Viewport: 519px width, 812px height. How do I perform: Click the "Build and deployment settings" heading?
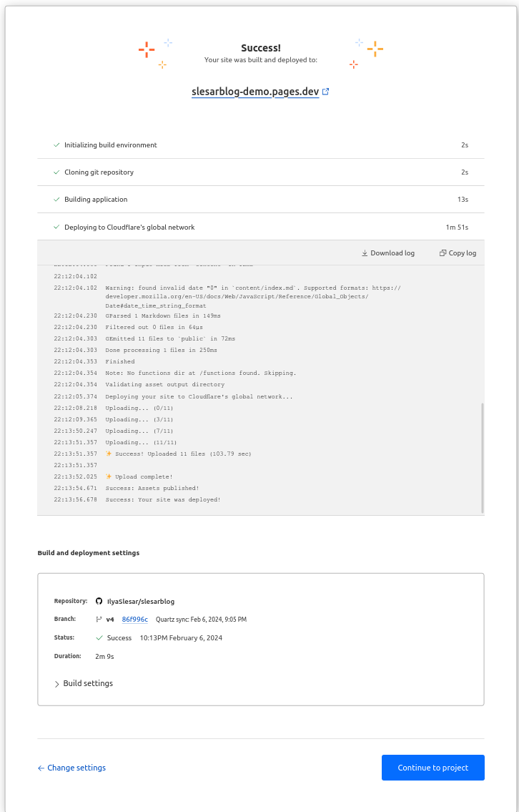pos(89,553)
